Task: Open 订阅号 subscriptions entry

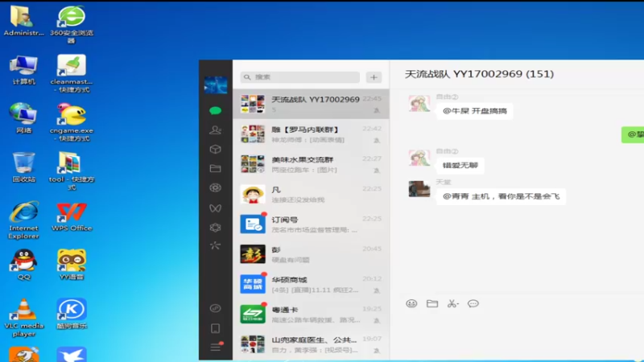Action: pyautogui.click(x=311, y=224)
